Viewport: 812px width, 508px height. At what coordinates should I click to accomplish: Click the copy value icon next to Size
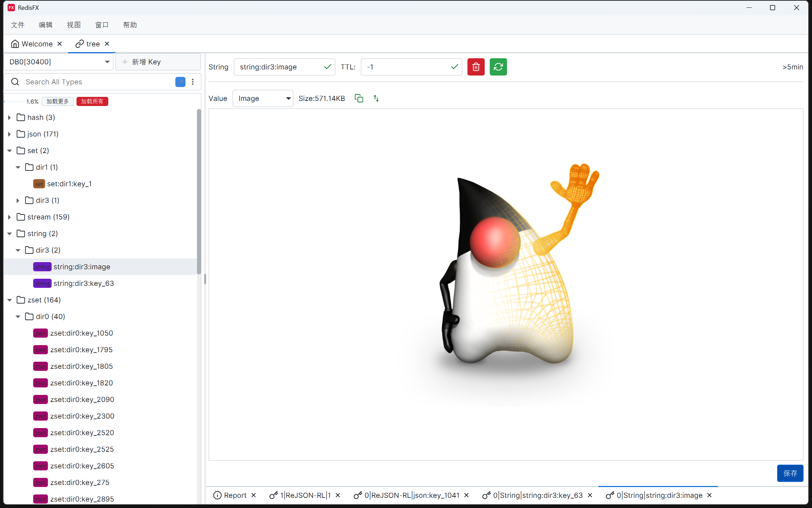[x=358, y=98]
